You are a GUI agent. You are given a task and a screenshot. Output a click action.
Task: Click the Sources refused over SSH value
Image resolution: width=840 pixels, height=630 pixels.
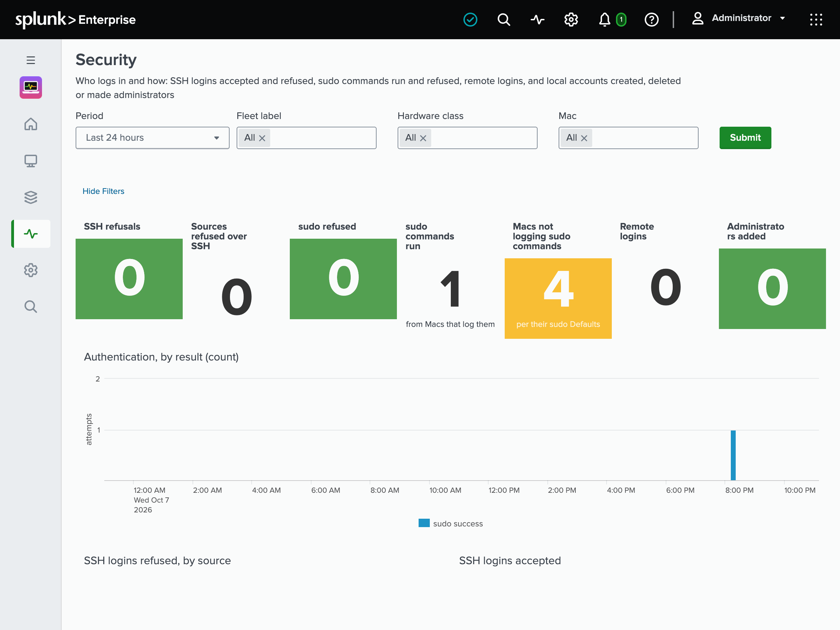[x=237, y=296]
